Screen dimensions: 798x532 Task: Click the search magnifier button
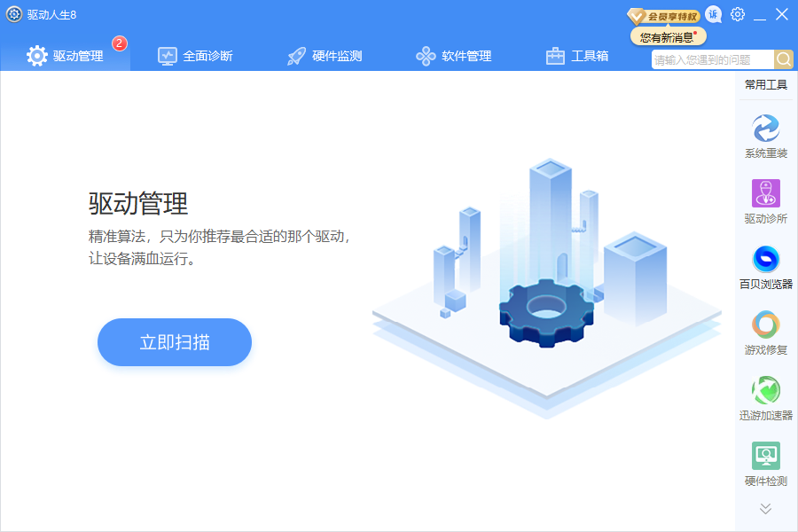[x=784, y=60]
